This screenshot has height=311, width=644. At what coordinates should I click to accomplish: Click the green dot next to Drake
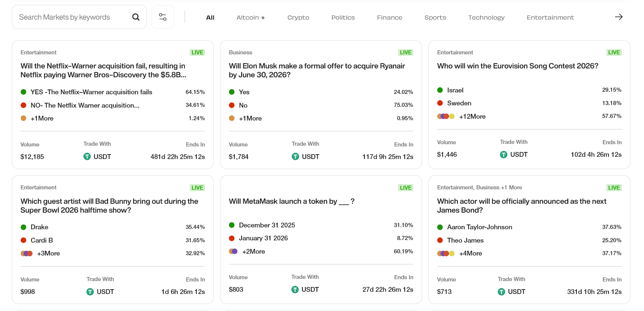point(24,227)
